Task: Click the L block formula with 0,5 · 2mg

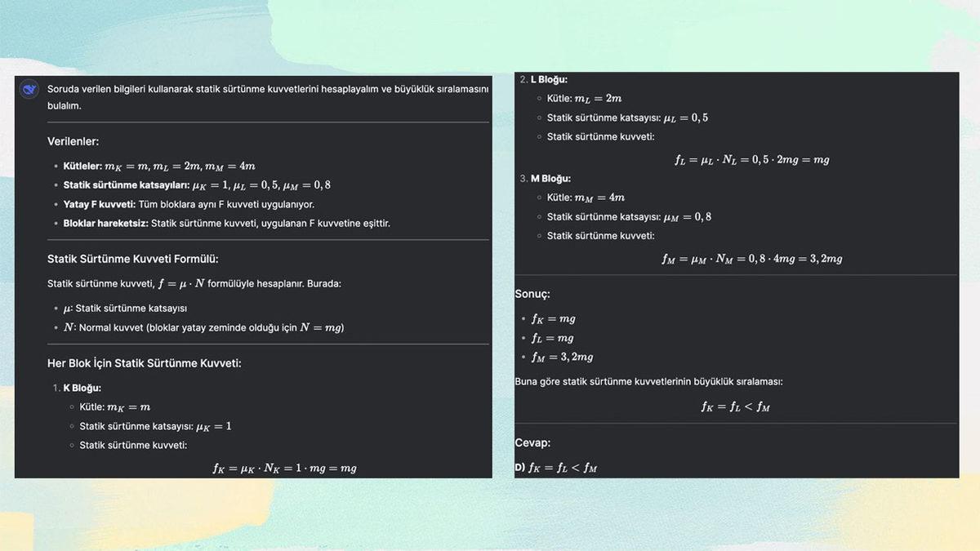Action: (751, 159)
